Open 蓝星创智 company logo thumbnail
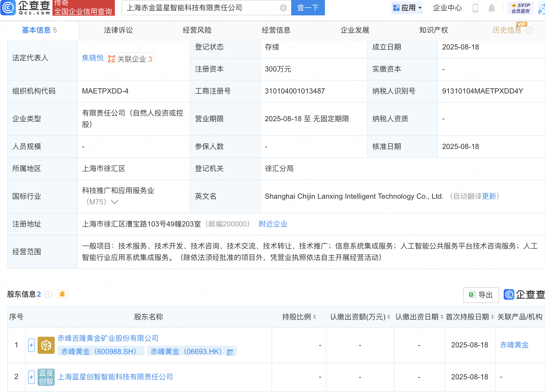 click(x=46, y=377)
